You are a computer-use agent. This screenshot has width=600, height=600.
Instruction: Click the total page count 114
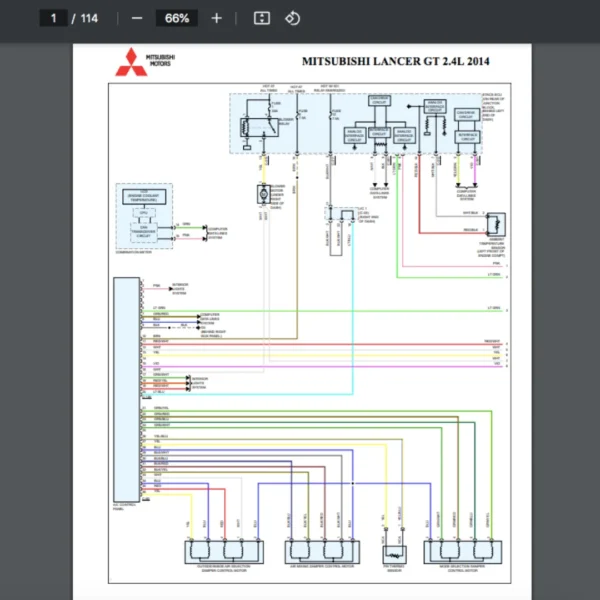(89, 18)
